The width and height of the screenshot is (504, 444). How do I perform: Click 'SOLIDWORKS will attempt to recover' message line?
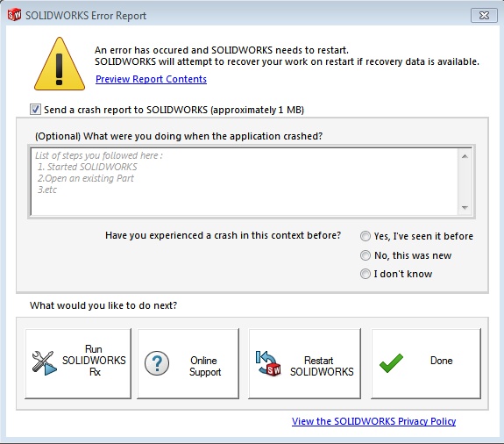(287, 61)
